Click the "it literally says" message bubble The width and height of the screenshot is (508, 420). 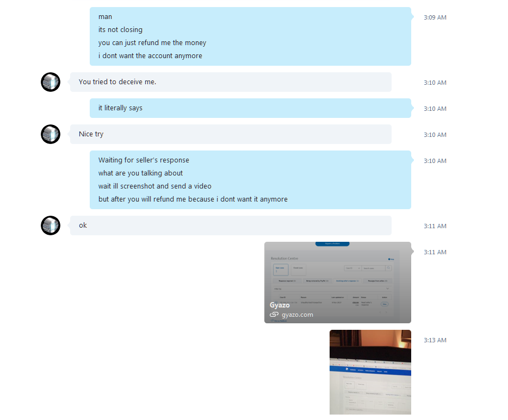tap(250, 108)
